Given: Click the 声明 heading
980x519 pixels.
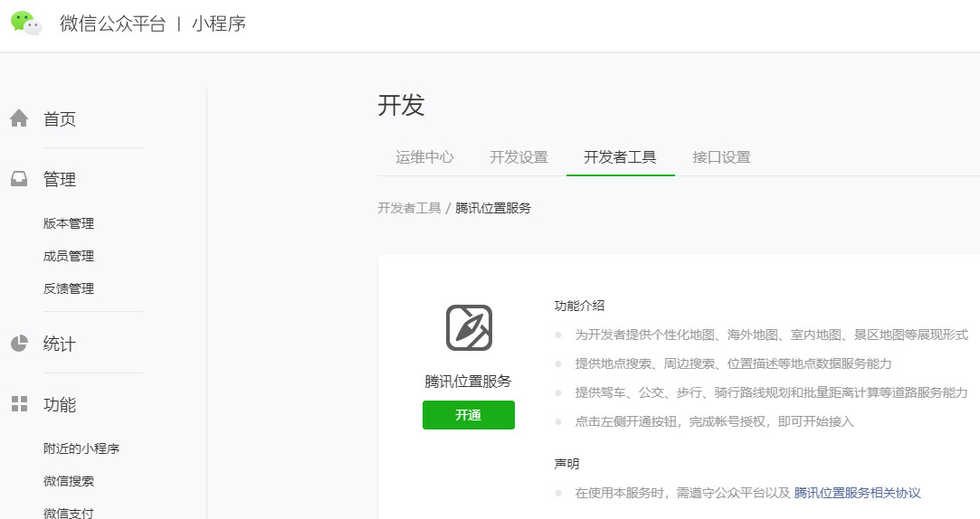Looking at the screenshot, I should tap(566, 464).
